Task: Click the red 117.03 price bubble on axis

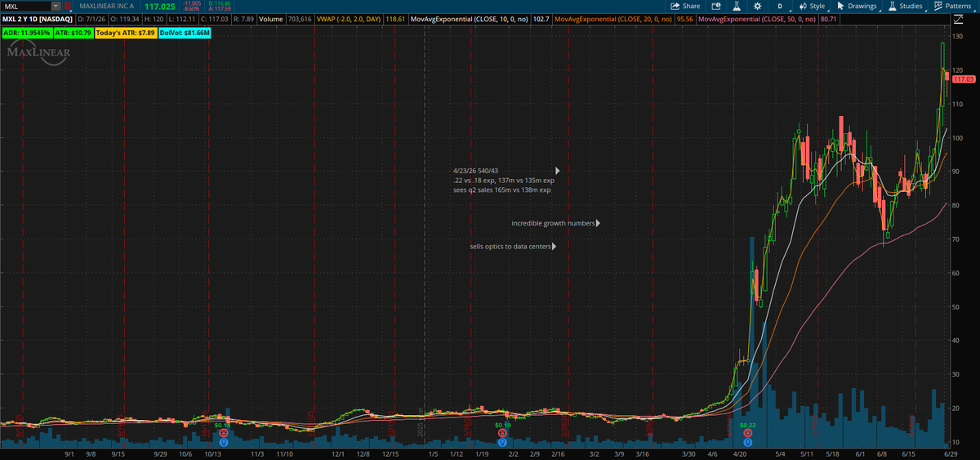Action: [x=964, y=78]
